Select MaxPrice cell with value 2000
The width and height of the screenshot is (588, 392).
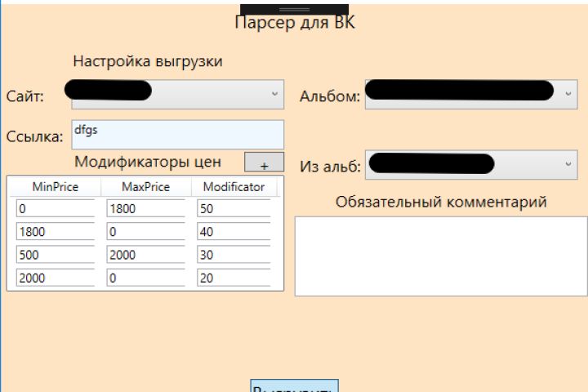[146, 255]
